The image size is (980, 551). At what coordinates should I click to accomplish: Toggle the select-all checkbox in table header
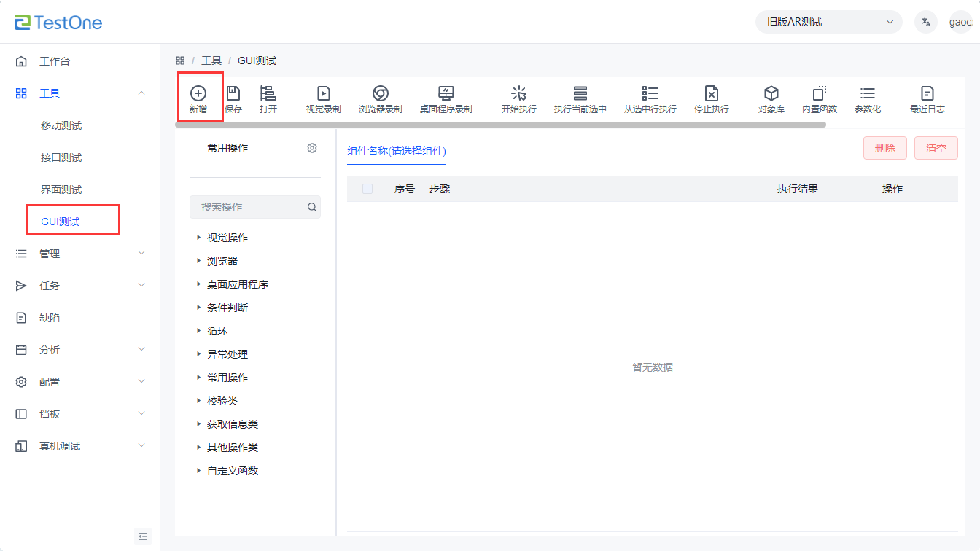tap(367, 189)
